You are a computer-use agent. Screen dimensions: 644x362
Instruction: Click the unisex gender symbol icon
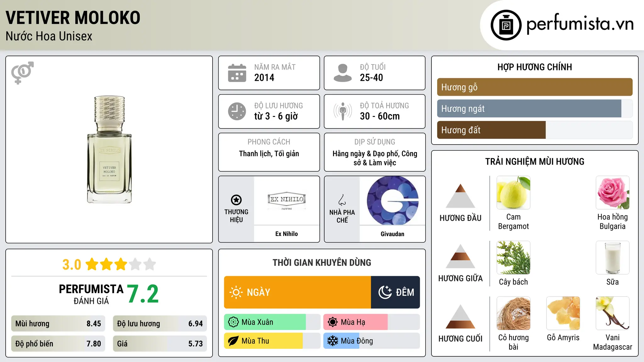(22, 73)
